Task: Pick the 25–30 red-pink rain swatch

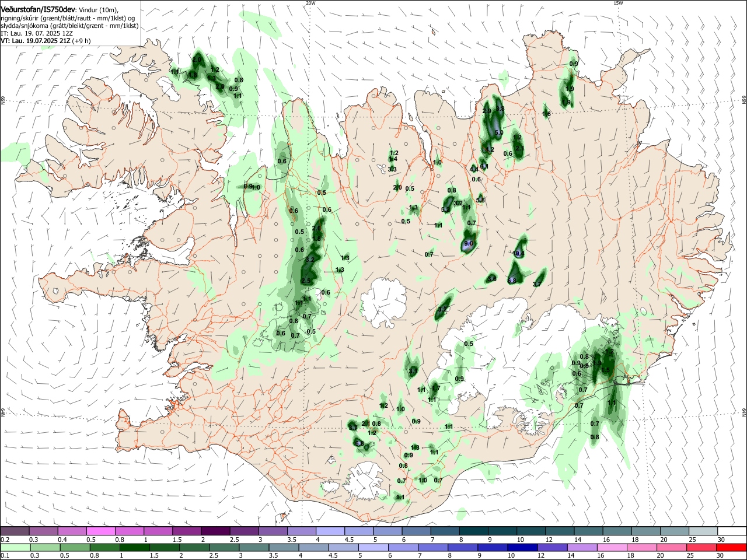Action: [702, 547]
